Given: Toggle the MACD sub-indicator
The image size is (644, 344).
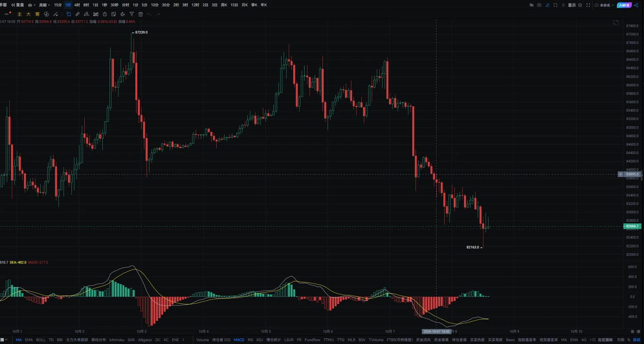Looking at the screenshot, I should tap(239, 340).
